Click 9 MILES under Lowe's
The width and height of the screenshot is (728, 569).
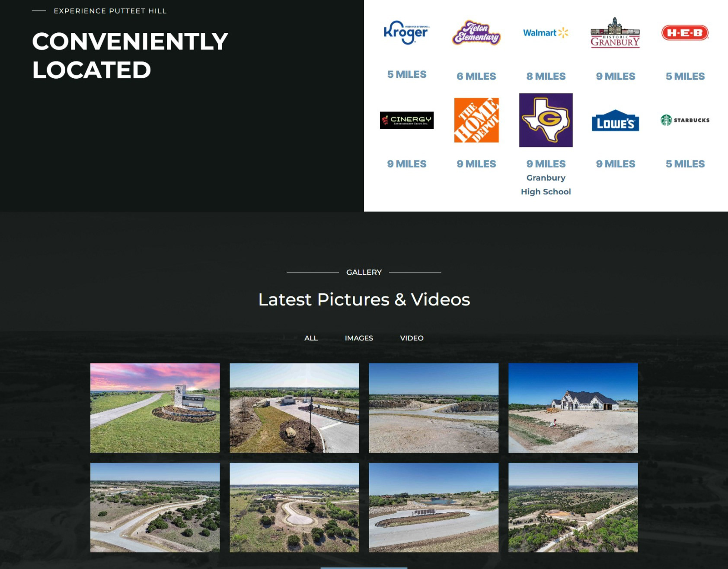coord(616,164)
